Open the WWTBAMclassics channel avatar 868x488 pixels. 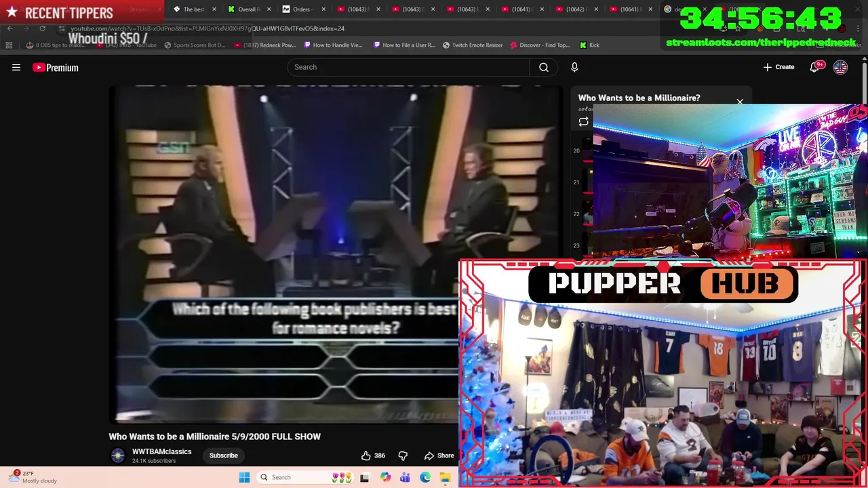118,455
